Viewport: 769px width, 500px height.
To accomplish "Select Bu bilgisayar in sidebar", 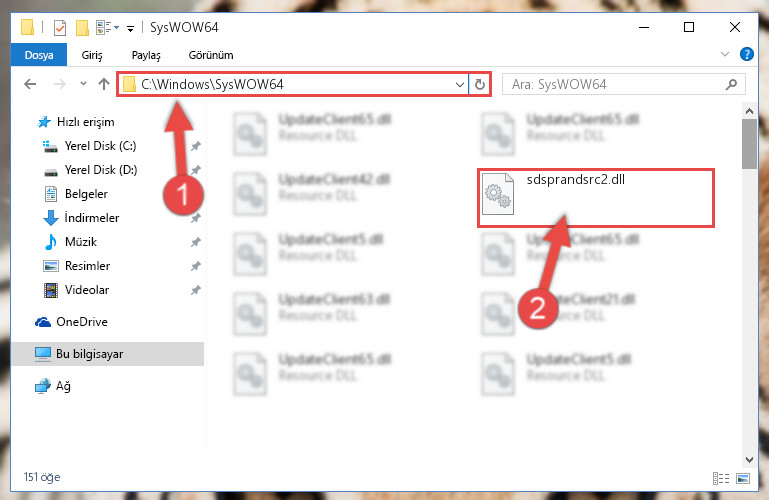I will point(107,354).
